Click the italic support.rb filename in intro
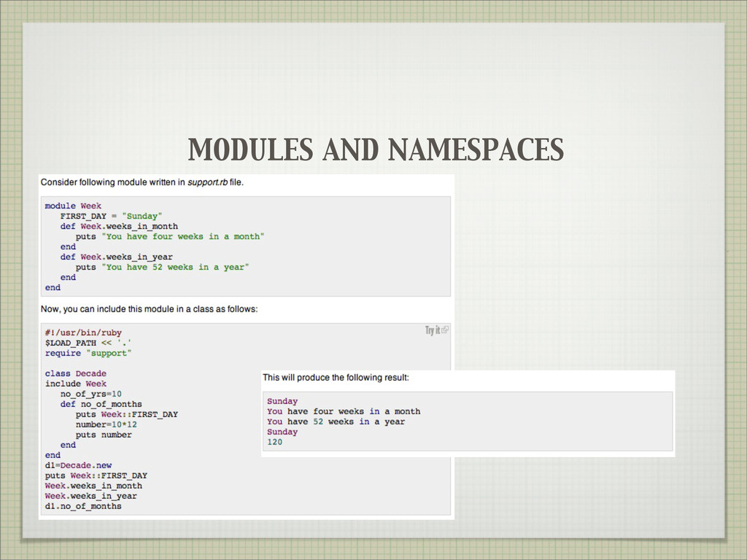The height and width of the screenshot is (560, 747). pos(206,182)
